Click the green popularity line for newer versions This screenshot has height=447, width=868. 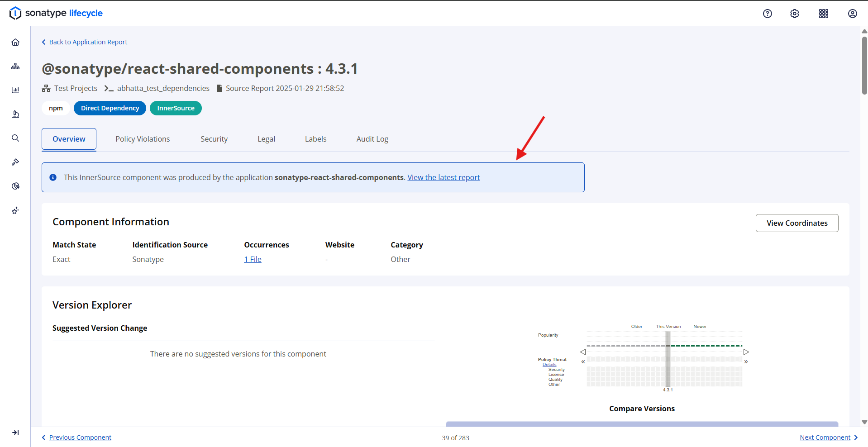click(706, 346)
